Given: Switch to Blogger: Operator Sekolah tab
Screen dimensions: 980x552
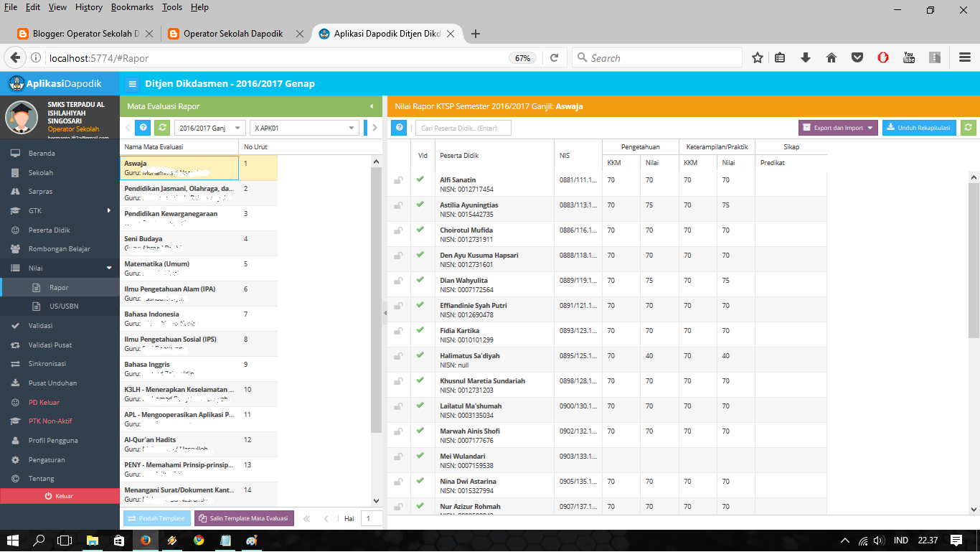Looking at the screenshot, I should (x=85, y=34).
